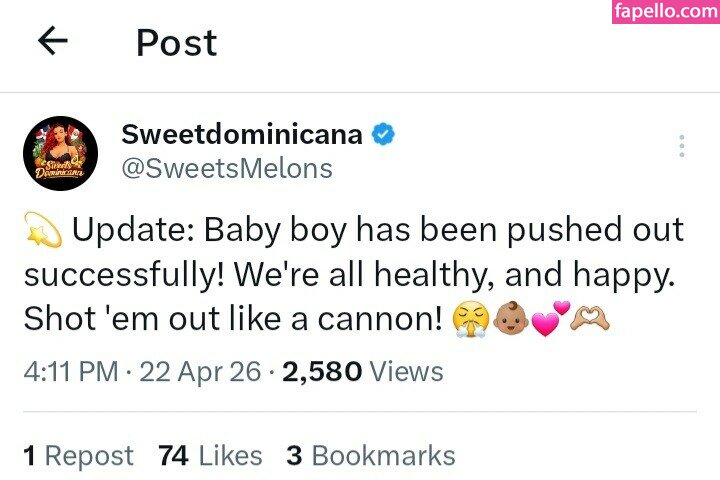Go back using the left arrow

[x=52, y=41]
